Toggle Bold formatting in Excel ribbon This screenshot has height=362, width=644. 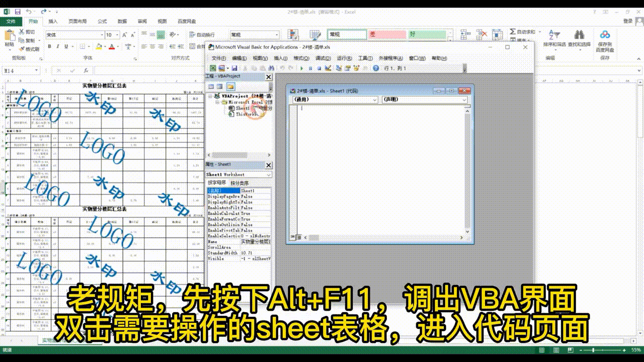tap(50, 46)
